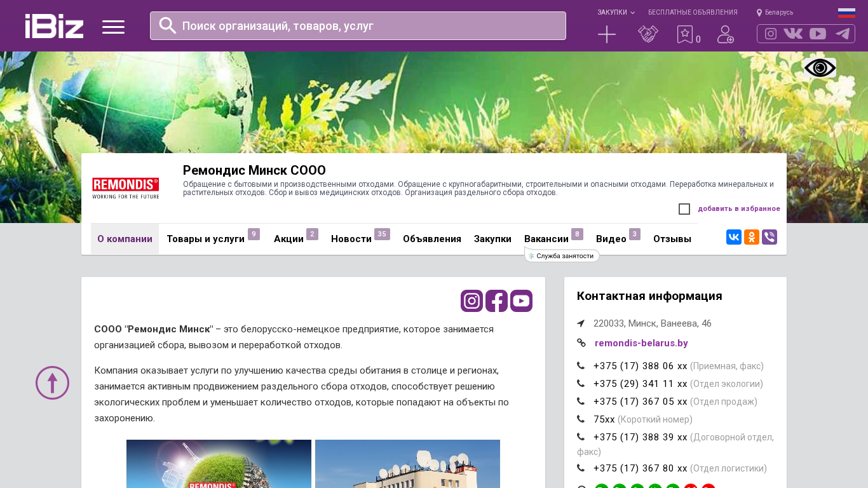Click the plus icon in the header

(607, 34)
